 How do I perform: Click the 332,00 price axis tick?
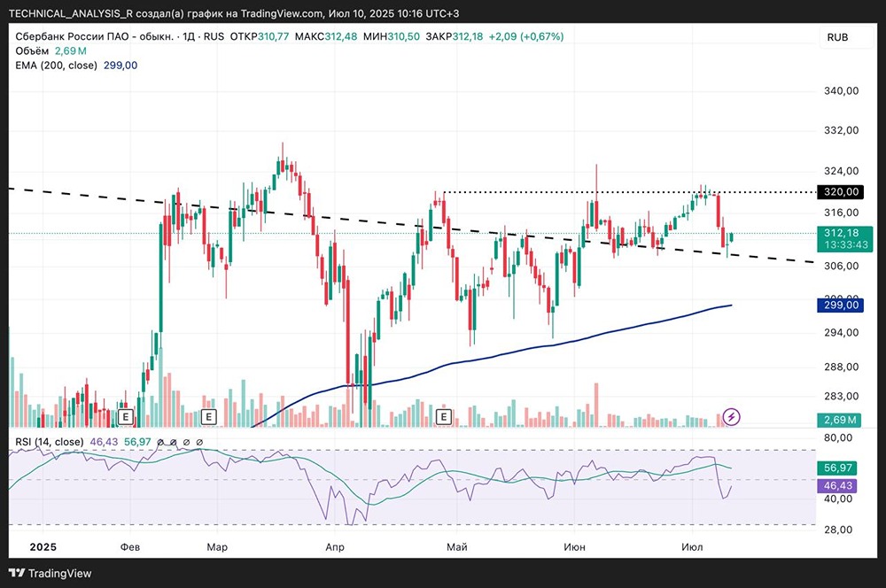(842, 130)
